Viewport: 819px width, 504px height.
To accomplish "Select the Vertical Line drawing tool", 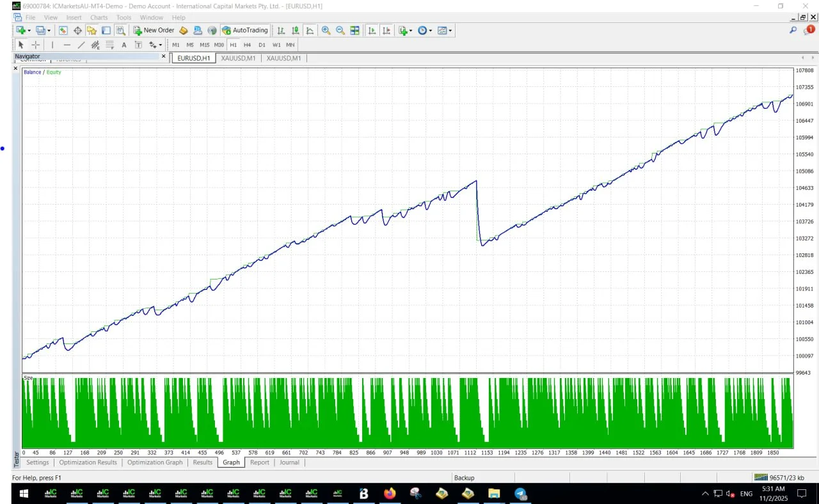I will pyautogui.click(x=52, y=45).
